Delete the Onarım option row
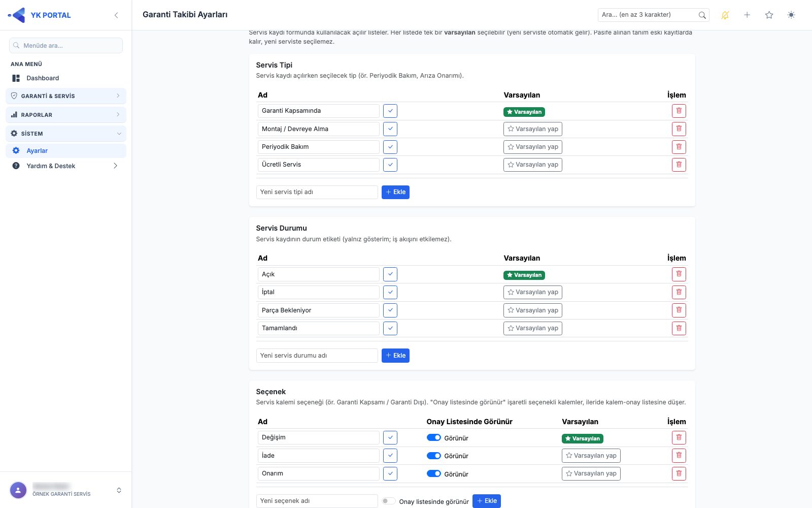Viewport: 812px width, 508px height. click(x=679, y=473)
